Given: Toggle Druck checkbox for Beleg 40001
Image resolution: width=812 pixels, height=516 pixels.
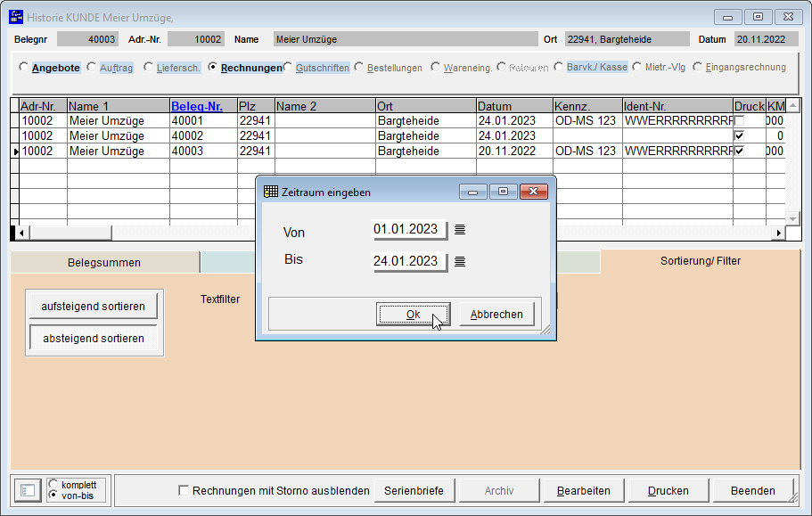Looking at the screenshot, I should tap(739, 120).
